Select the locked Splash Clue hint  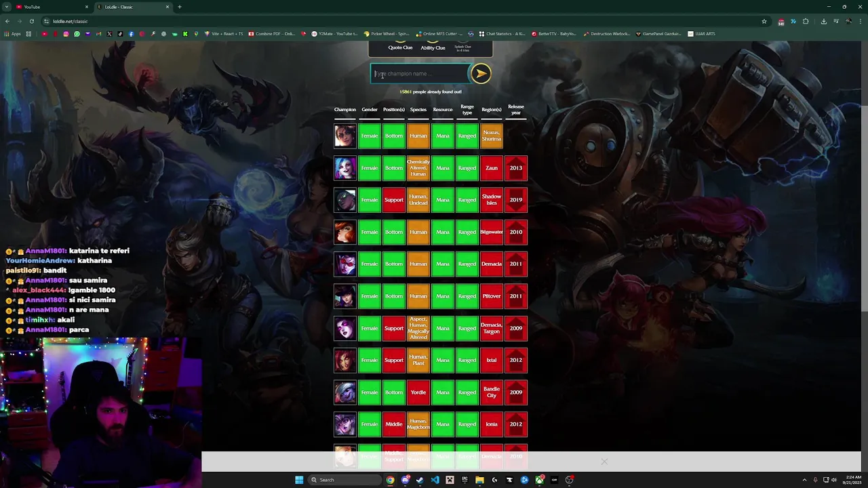463,47
